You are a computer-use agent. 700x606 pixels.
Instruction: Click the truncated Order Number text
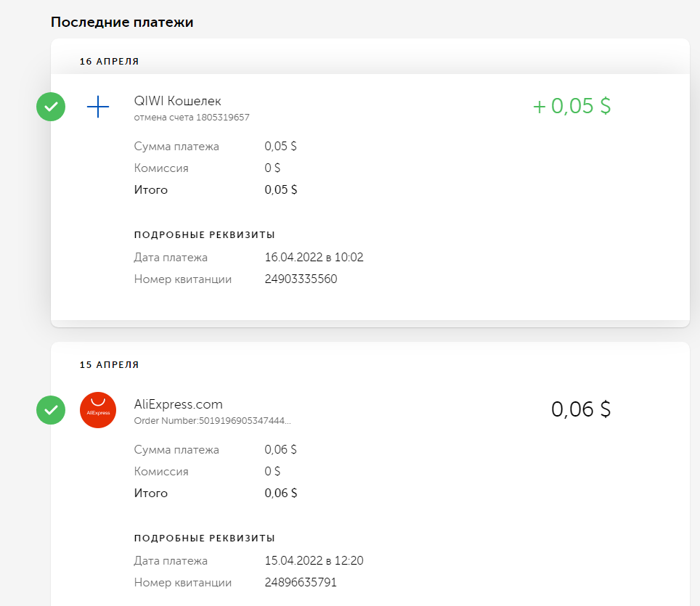pos(213,421)
